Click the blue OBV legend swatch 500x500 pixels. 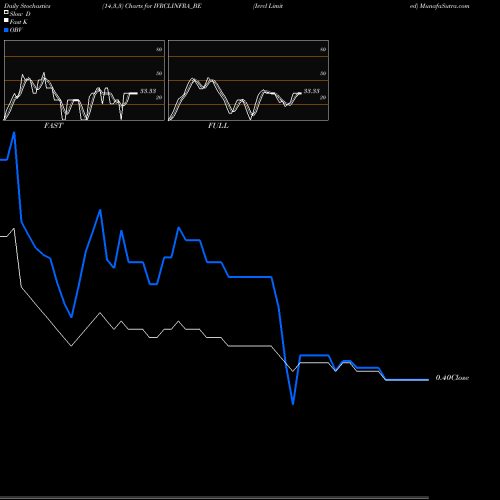[6, 30]
